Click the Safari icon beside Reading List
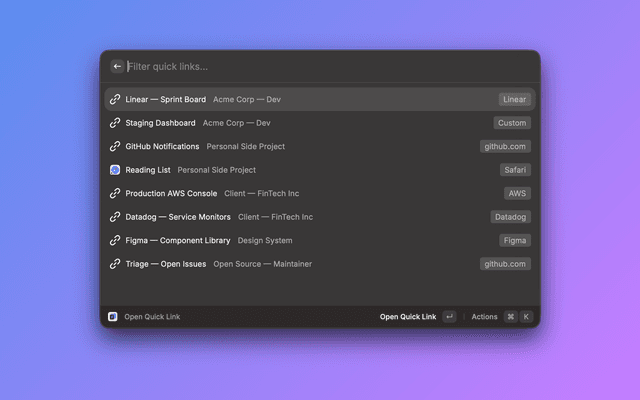640x400 pixels. pyautogui.click(x=115, y=170)
